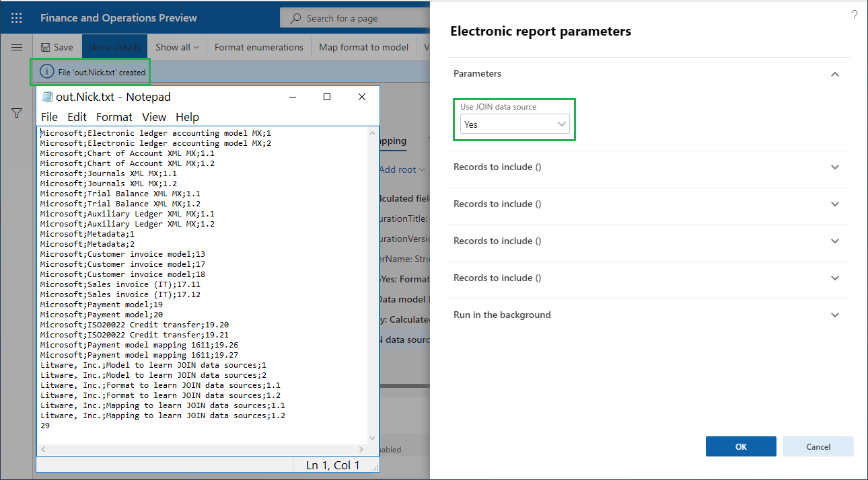Click the Cancel button
Screen dimensions: 868x480
click(x=818, y=446)
